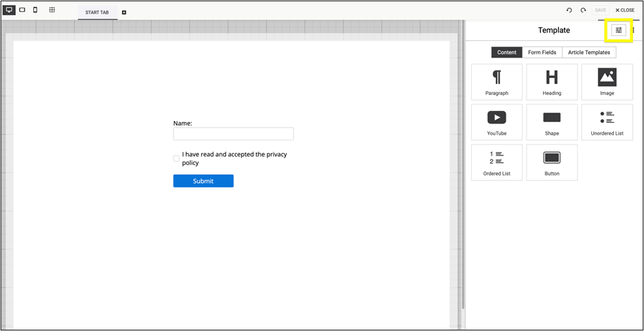
Task: Click the SAVE button
Action: point(600,10)
